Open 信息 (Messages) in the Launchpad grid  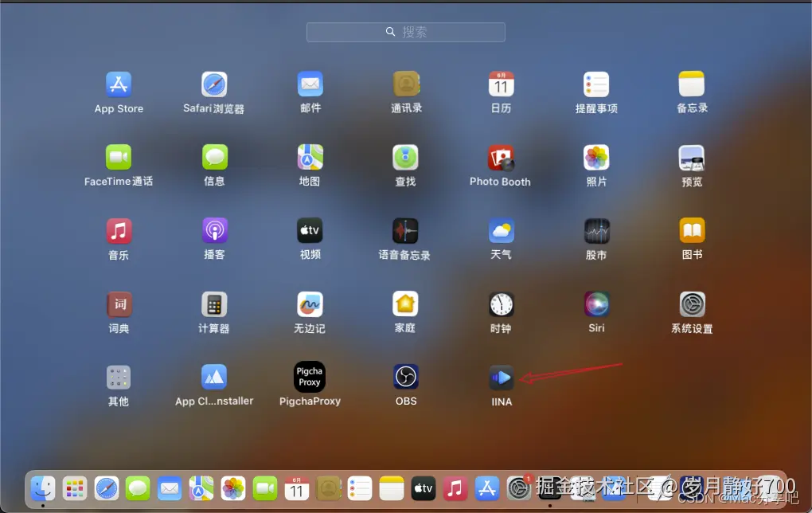pyautogui.click(x=214, y=158)
